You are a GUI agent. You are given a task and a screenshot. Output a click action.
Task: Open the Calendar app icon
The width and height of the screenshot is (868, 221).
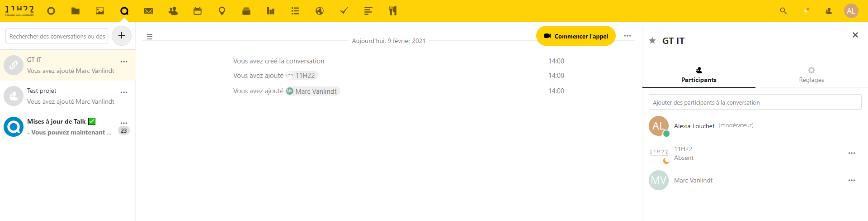point(198,11)
